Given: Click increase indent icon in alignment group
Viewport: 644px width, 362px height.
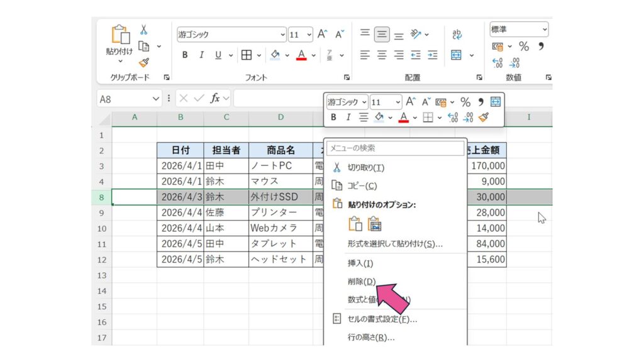Looking at the screenshot, I should coord(432,55).
